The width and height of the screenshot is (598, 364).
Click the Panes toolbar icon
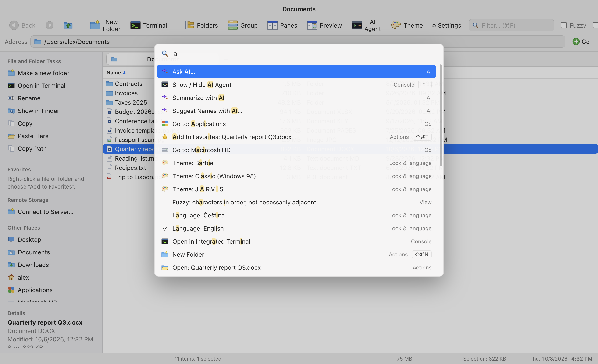click(273, 25)
